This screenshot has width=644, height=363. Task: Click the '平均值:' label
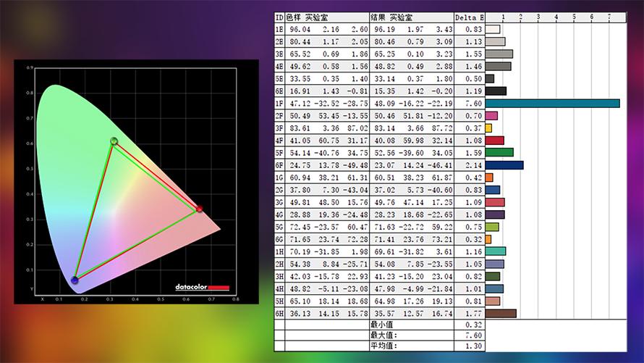pyautogui.click(x=384, y=346)
